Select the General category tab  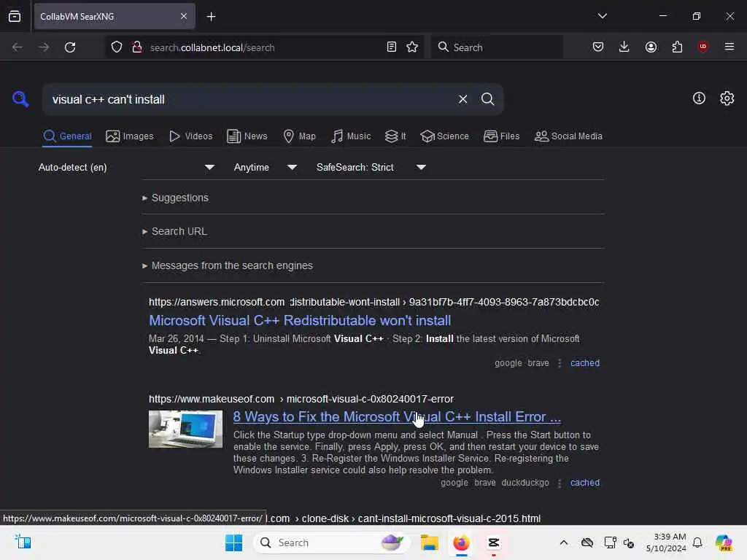(x=67, y=136)
